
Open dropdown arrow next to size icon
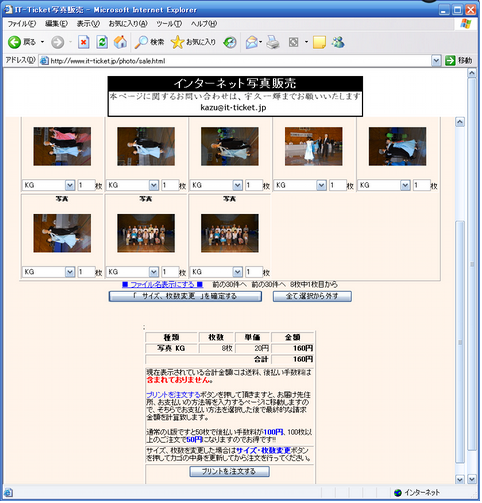[306, 42]
